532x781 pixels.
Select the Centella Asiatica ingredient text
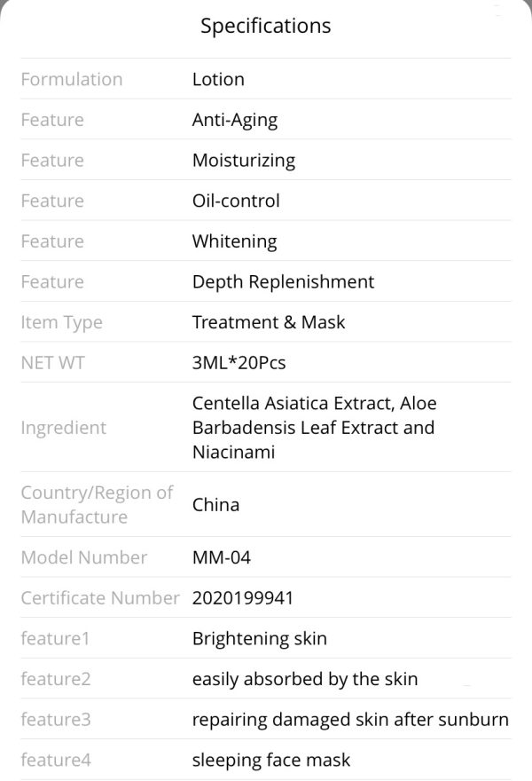click(315, 428)
